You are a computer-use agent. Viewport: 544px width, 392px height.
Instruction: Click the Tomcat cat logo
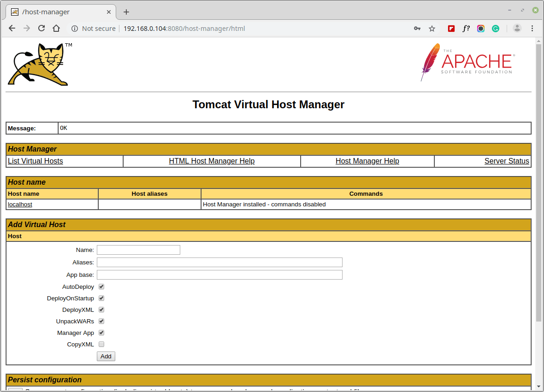coord(38,64)
